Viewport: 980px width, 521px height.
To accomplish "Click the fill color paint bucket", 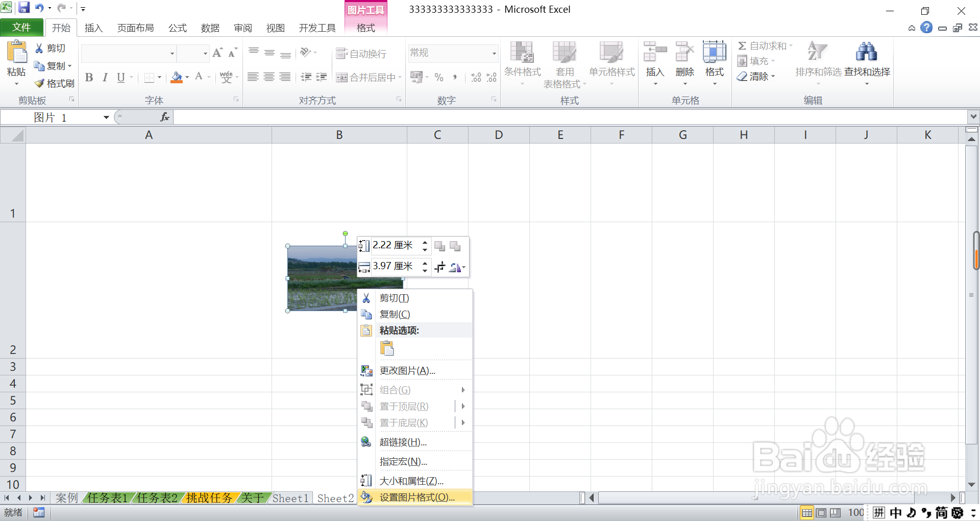I will [x=176, y=78].
